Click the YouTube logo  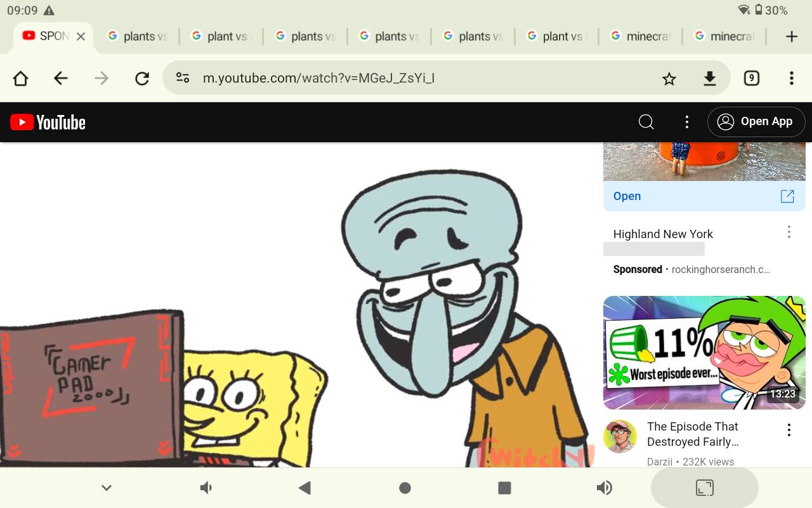[x=48, y=122]
